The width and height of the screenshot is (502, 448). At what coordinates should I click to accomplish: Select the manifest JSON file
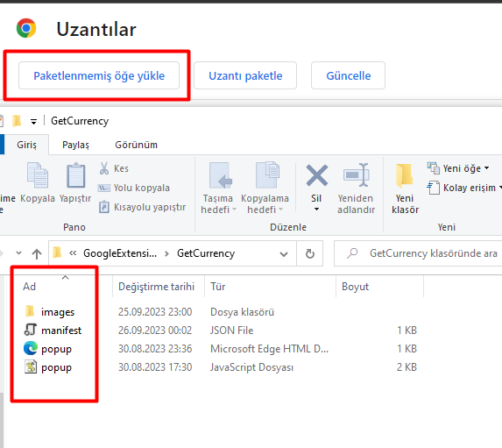61,330
